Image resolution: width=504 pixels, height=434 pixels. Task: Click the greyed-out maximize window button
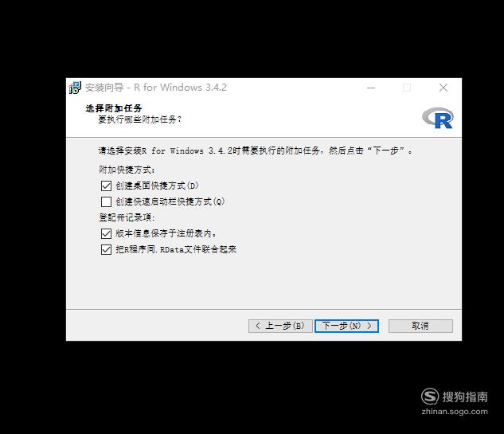(407, 88)
